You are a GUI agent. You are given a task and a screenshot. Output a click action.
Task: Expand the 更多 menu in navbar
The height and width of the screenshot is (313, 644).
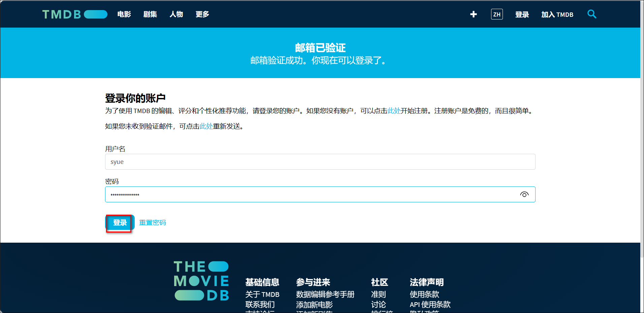coord(202,14)
